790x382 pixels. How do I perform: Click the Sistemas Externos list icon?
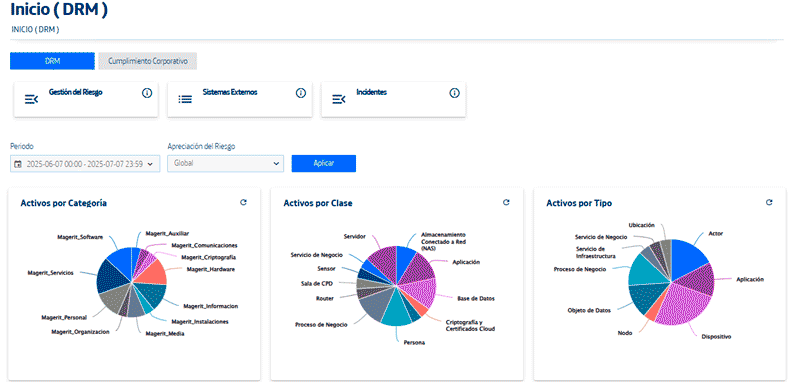click(185, 99)
